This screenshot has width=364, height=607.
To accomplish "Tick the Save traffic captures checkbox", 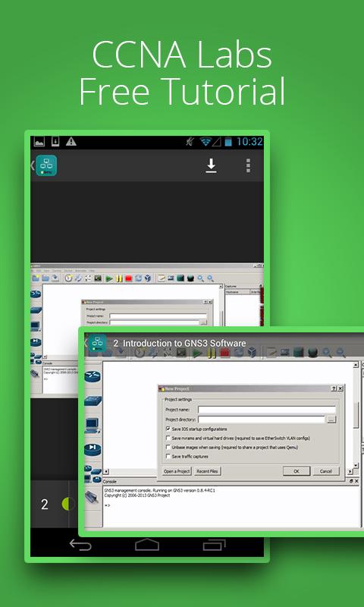I will (x=168, y=457).
